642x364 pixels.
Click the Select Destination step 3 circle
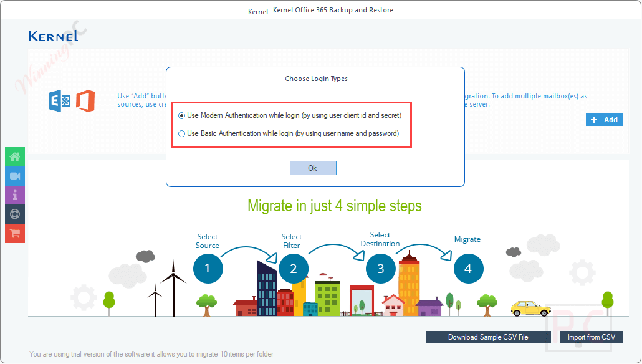coord(380,269)
